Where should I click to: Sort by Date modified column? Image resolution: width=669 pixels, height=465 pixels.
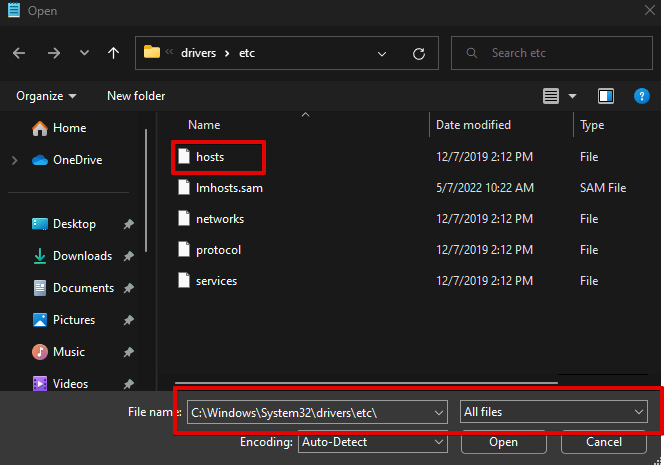pos(473,125)
